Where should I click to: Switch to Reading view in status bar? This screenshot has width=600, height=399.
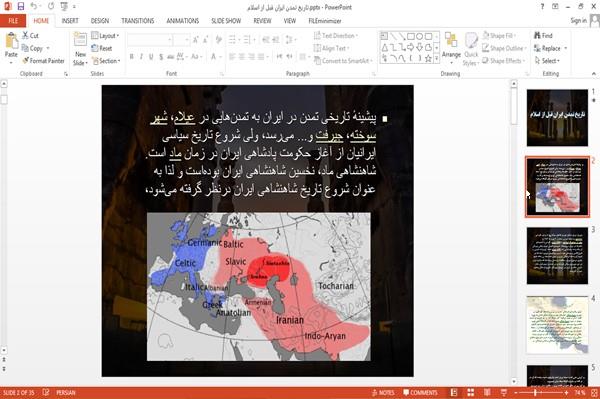point(487,392)
